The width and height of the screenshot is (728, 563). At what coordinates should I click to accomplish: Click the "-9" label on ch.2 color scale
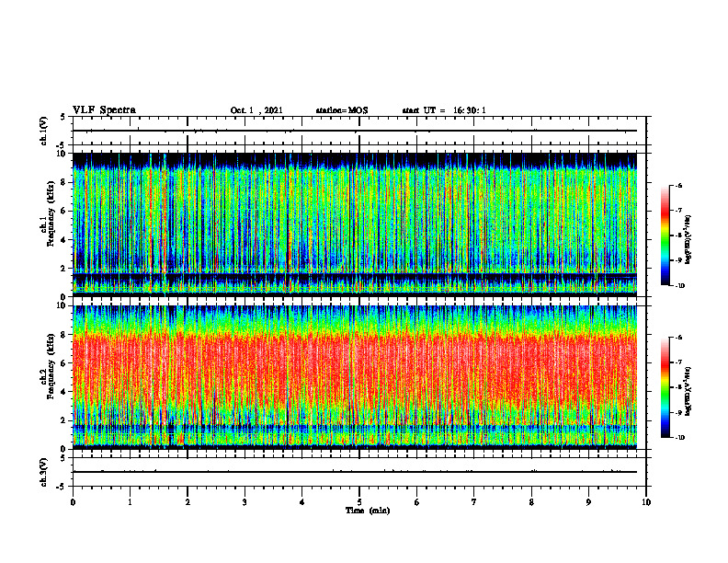(678, 412)
